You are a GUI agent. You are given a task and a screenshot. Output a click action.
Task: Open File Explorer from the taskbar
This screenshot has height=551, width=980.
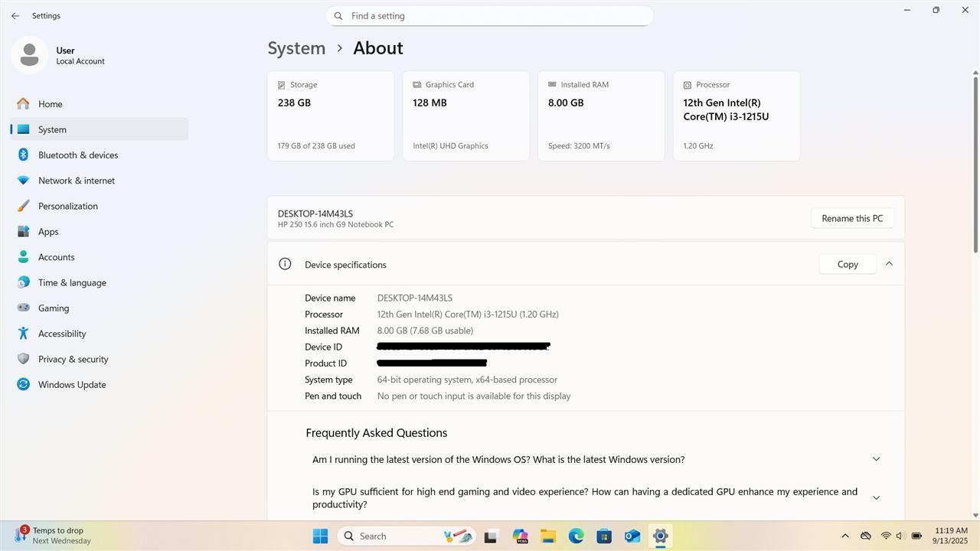pos(547,536)
